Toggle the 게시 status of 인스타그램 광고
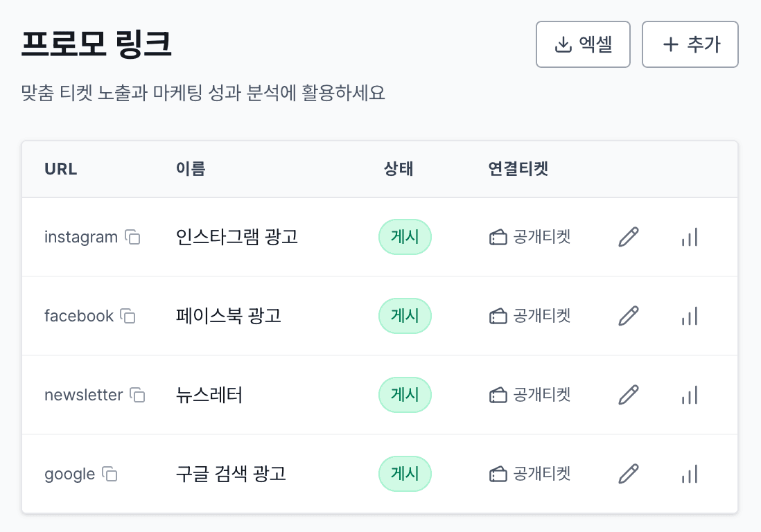 point(405,237)
